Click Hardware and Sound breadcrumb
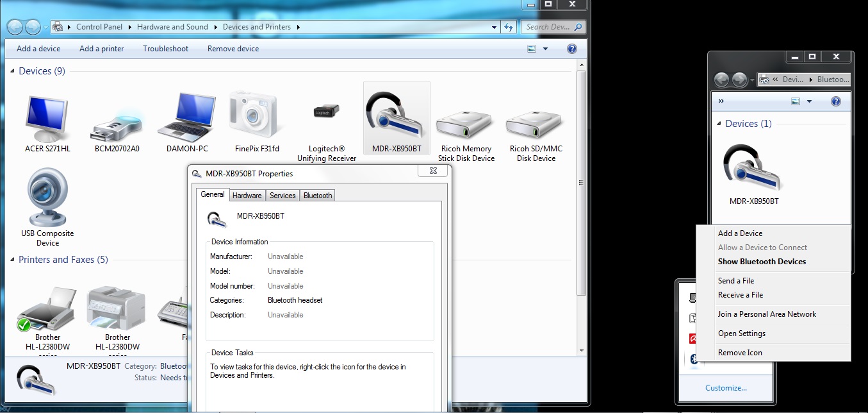Image resolution: width=868 pixels, height=413 pixels. [x=172, y=27]
